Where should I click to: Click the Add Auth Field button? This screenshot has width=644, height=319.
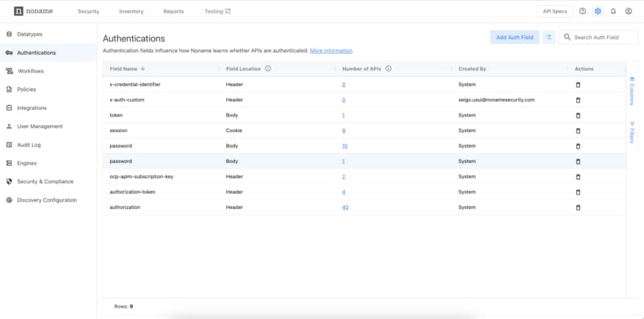pos(514,37)
